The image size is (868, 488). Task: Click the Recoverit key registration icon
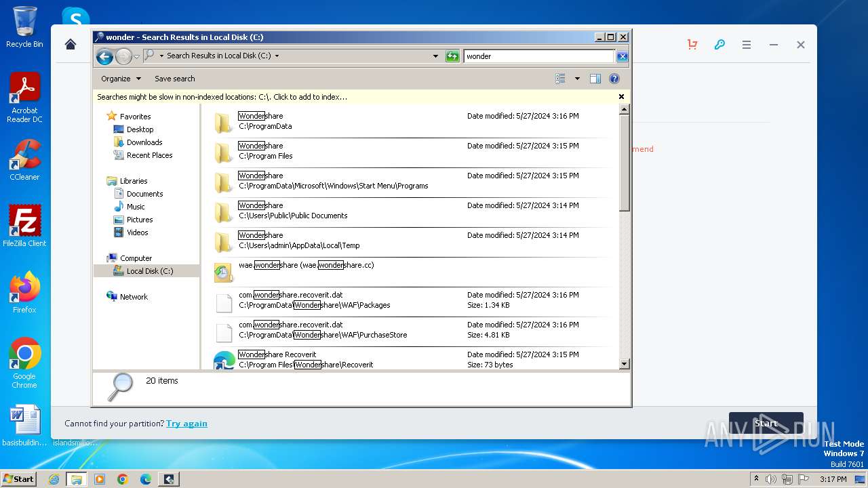click(x=719, y=45)
